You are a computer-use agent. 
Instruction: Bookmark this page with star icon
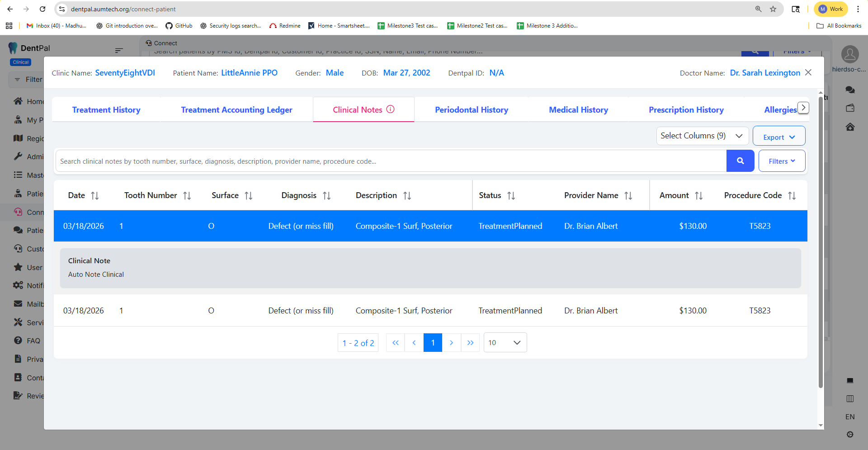pos(773,9)
